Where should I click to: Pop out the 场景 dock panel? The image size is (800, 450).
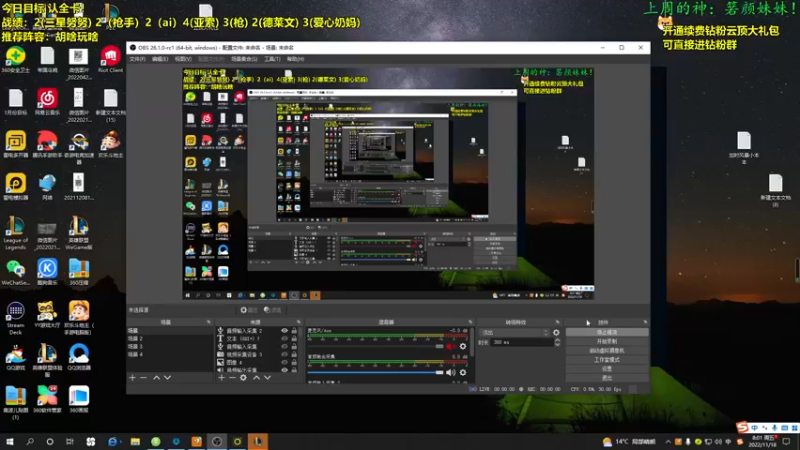209,322
